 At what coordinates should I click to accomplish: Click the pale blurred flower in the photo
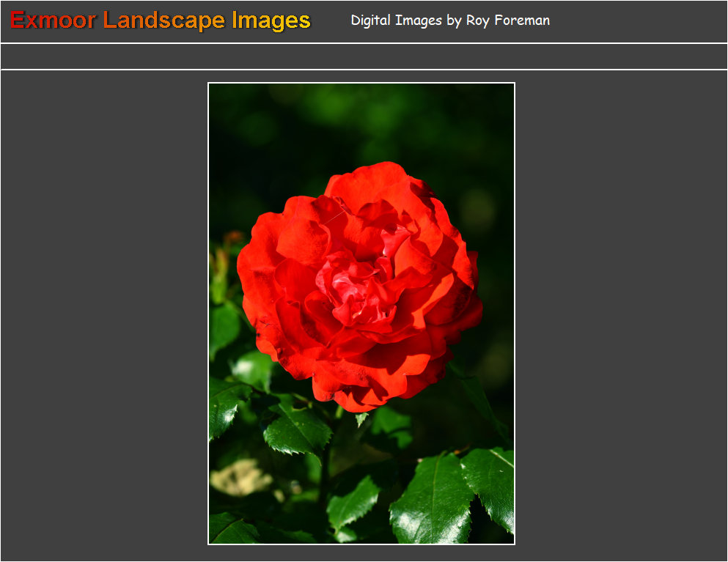[239, 478]
